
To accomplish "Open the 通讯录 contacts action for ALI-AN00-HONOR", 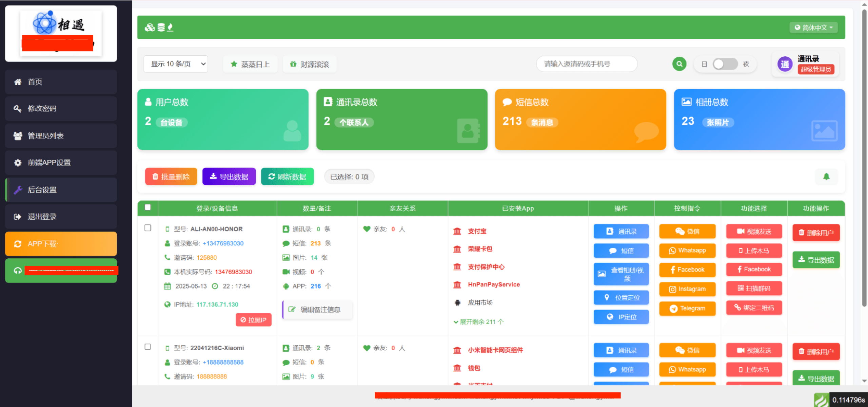I will click(x=621, y=231).
